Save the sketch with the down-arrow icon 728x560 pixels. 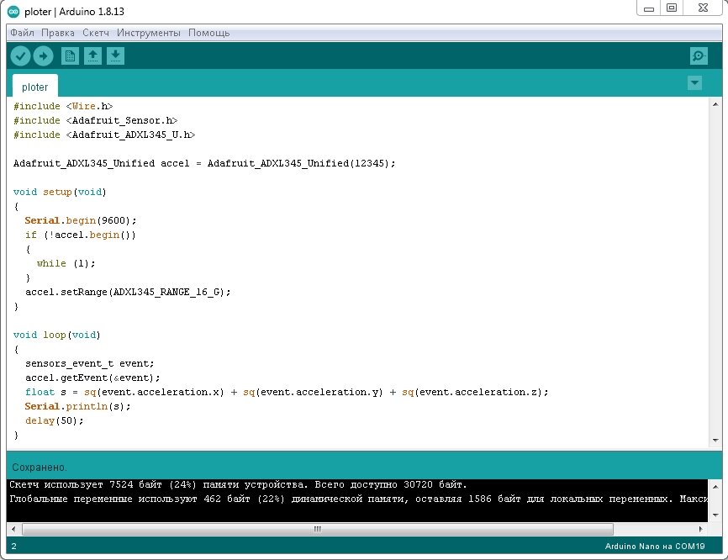116,56
